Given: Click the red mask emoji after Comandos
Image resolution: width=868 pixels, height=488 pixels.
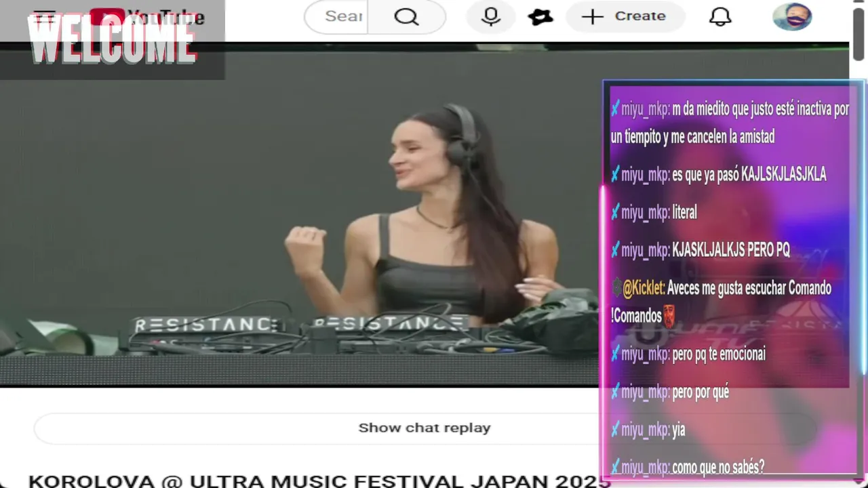Looking at the screenshot, I should tap(669, 317).
